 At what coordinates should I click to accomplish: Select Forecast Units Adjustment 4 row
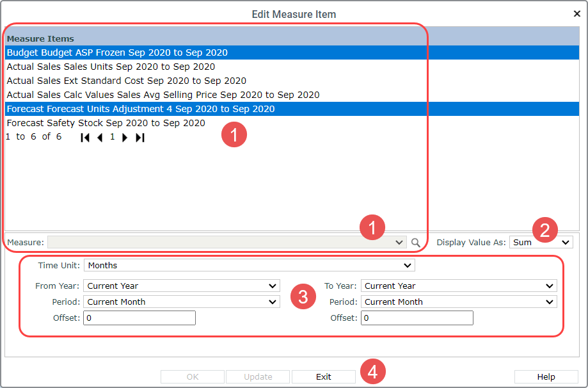click(x=292, y=109)
